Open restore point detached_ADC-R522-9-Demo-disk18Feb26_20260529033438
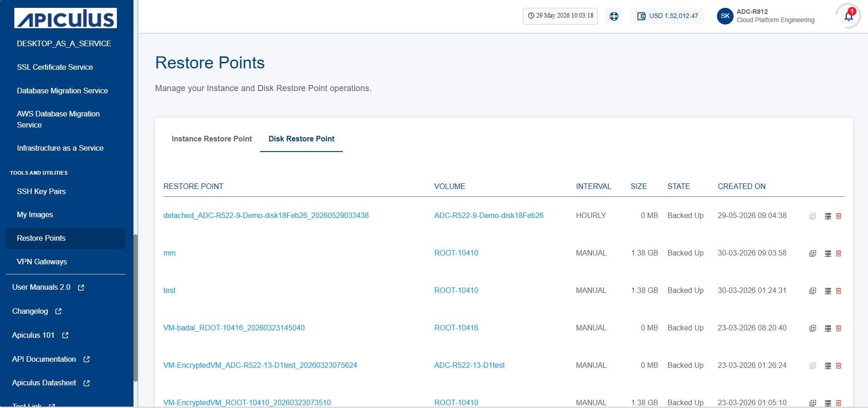Screen dimensions: 868x408 266,215
